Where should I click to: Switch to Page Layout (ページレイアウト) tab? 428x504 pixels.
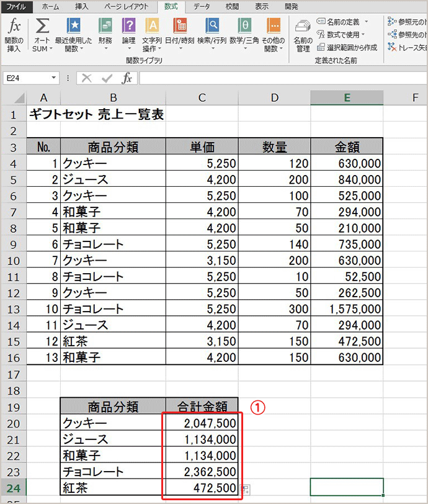pyautogui.click(x=127, y=6)
